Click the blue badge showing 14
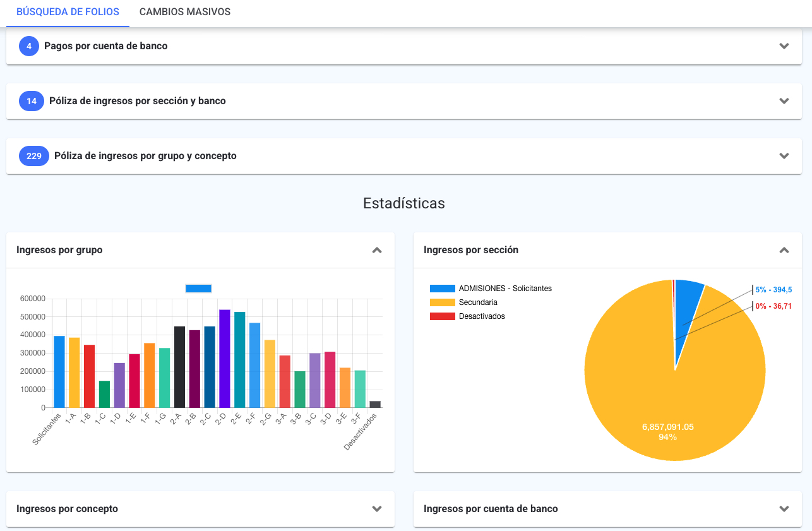 click(x=32, y=101)
